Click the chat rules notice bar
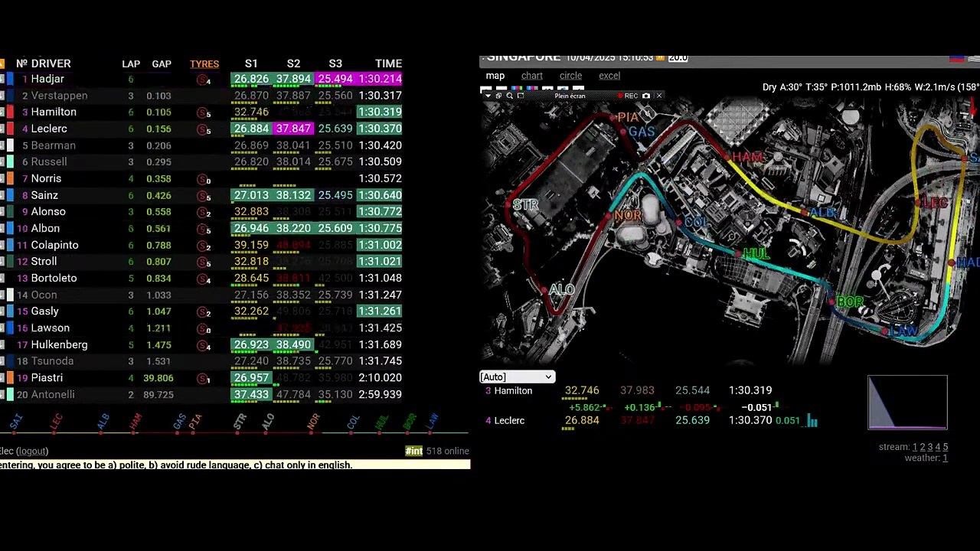Image resolution: width=980 pixels, height=551 pixels. click(235, 465)
